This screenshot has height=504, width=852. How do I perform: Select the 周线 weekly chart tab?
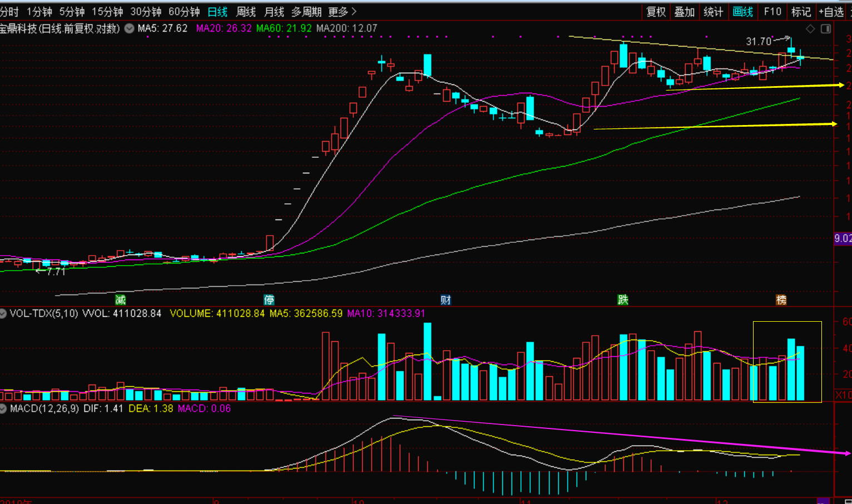(x=246, y=12)
